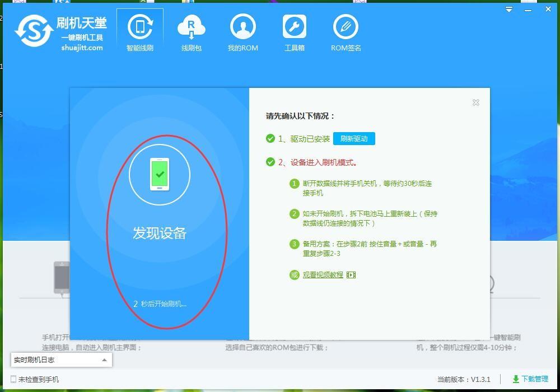Image resolution: width=560 pixels, height=392 pixels.
Task: Open the 工具箱 toolbox wrench icon
Action: tap(295, 26)
